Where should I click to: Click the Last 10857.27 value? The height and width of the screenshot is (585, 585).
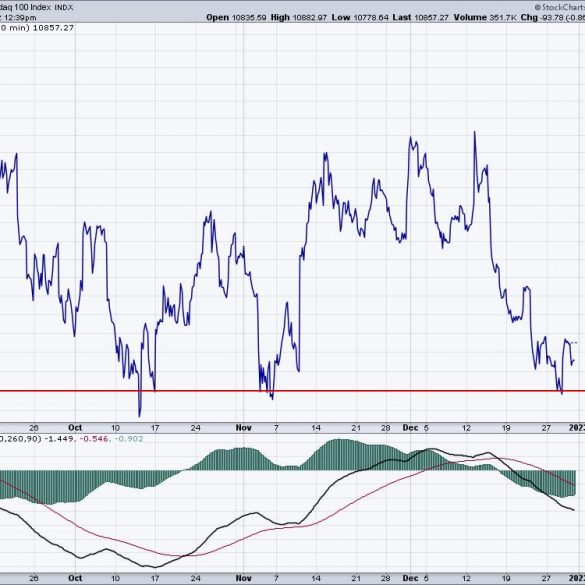coord(420,17)
